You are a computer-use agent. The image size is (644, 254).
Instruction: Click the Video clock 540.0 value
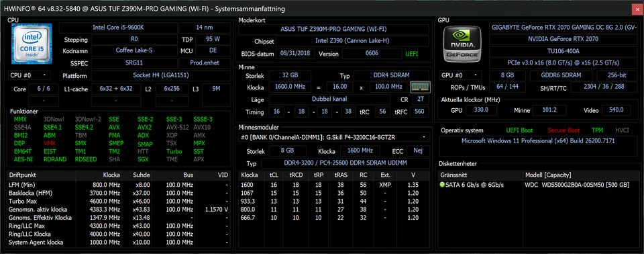[616, 110]
